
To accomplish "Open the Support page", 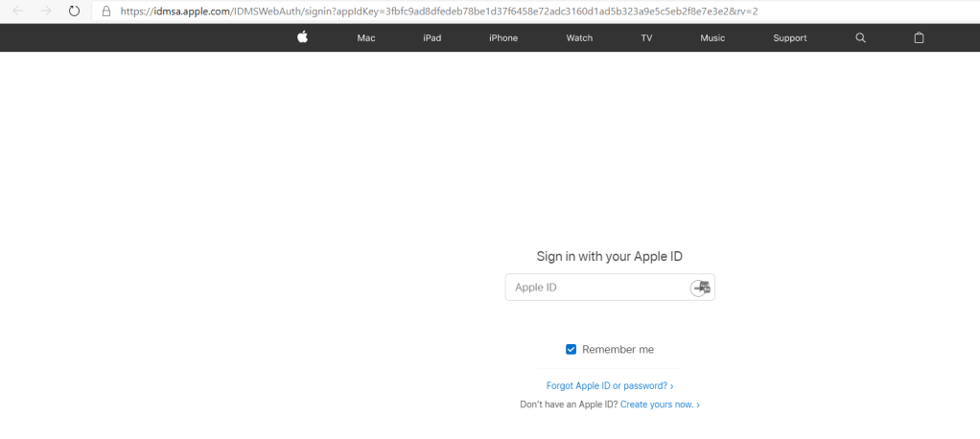I will (x=789, y=38).
